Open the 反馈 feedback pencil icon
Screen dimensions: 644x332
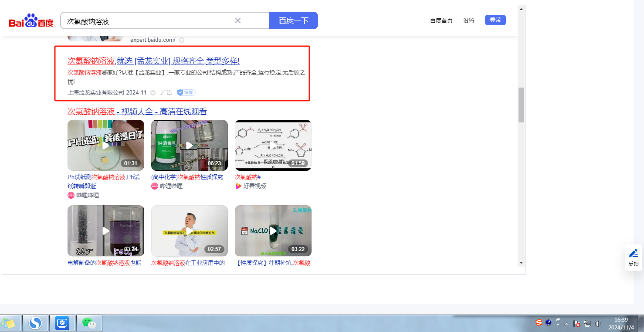click(634, 253)
